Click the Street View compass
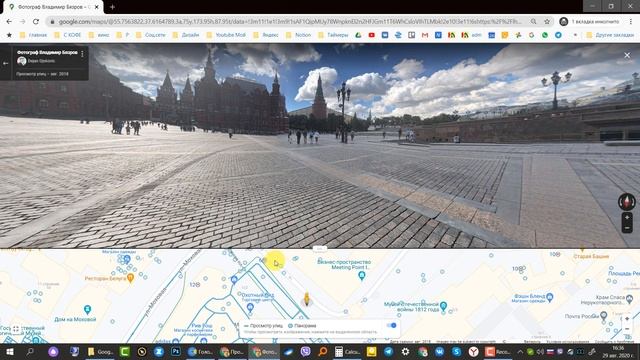The width and height of the screenshot is (640, 360). tap(627, 202)
